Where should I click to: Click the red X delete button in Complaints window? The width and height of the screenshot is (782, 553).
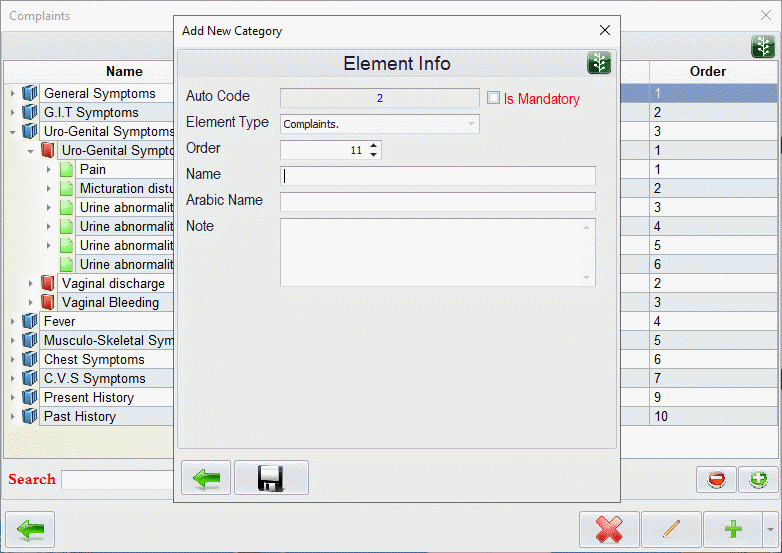pyautogui.click(x=609, y=529)
